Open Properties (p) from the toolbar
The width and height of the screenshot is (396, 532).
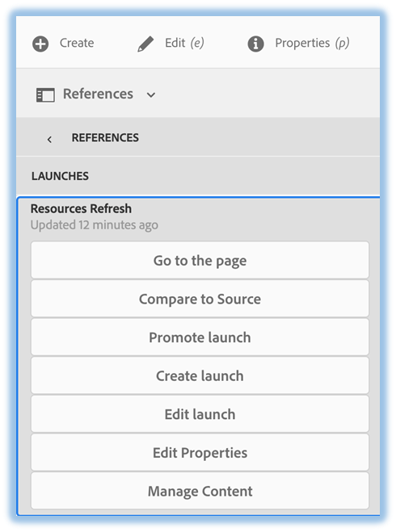click(x=312, y=43)
